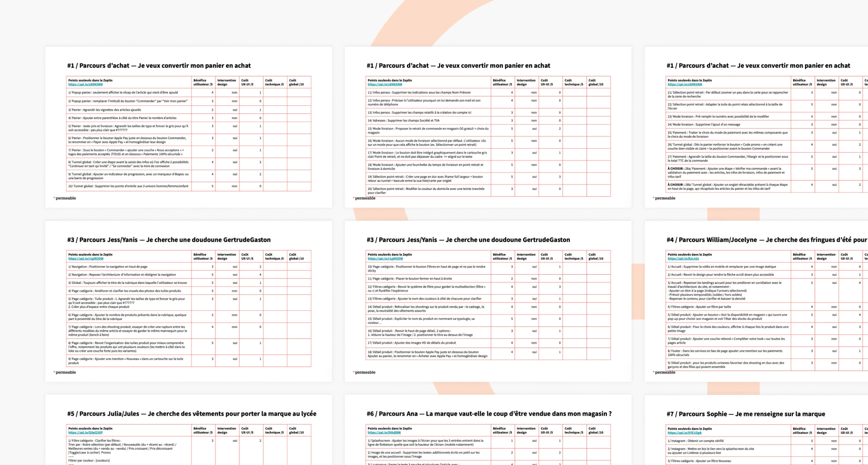The width and height of the screenshot is (868, 465).
Task: Click row '9/ Tunnel global : Ajouter un indicateur de progression'
Action: click(189, 176)
